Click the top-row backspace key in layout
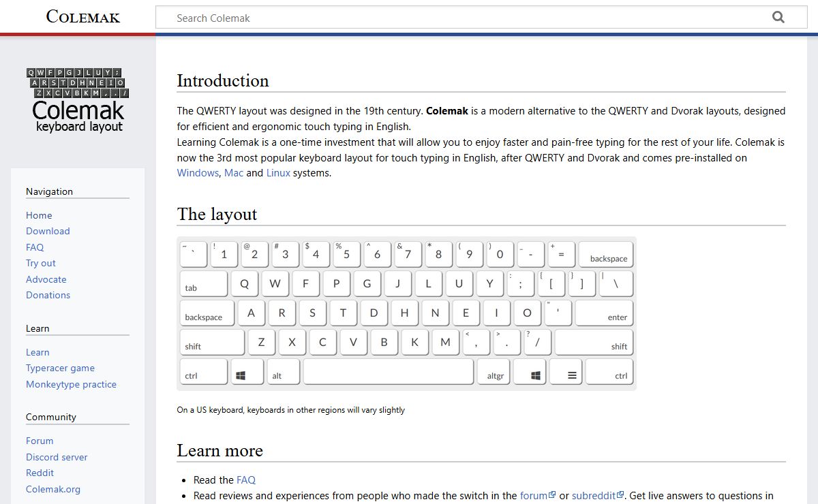This screenshot has height=504, width=818. click(x=606, y=255)
